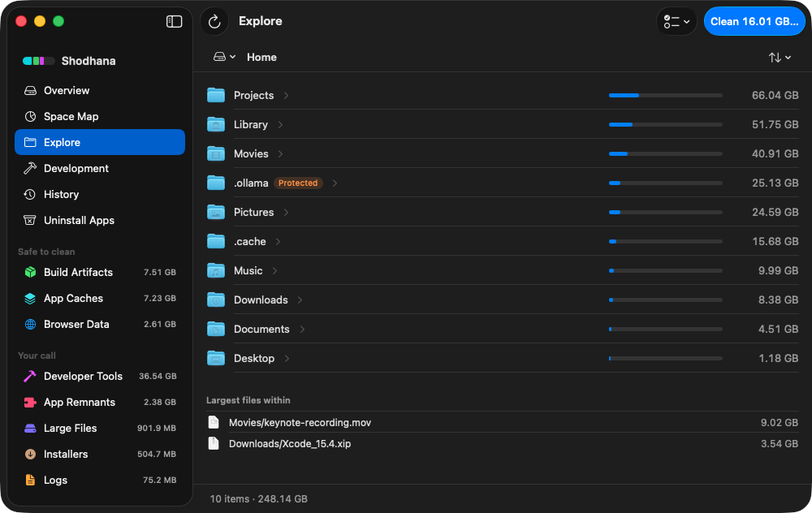Click the Projects folder icon
The image size is (812, 513).
coord(216,95)
